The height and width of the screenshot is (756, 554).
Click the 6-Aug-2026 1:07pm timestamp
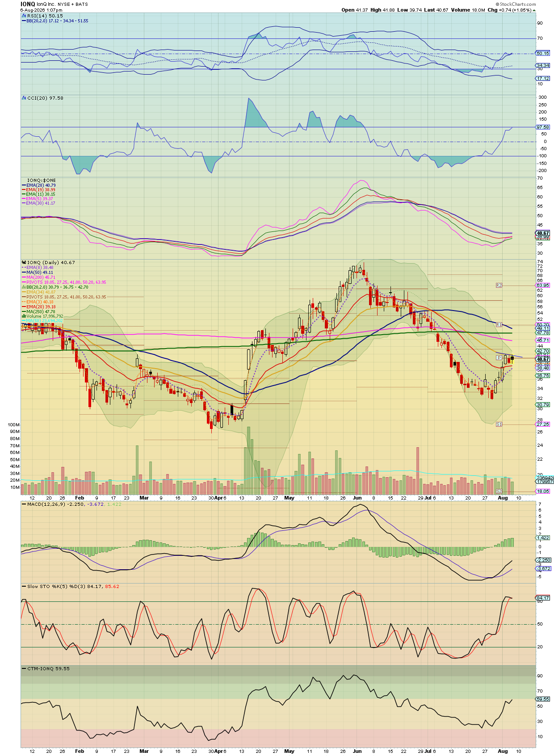[42, 10]
